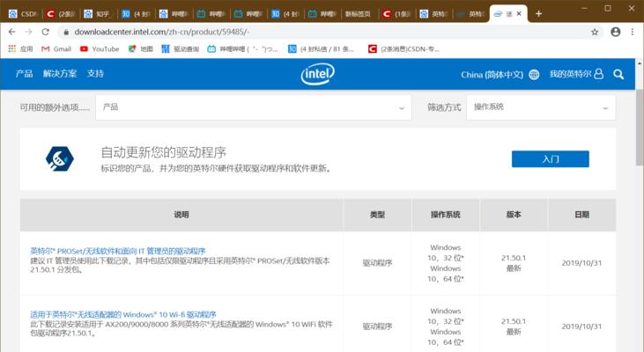Click the 类型 column header

click(377, 215)
